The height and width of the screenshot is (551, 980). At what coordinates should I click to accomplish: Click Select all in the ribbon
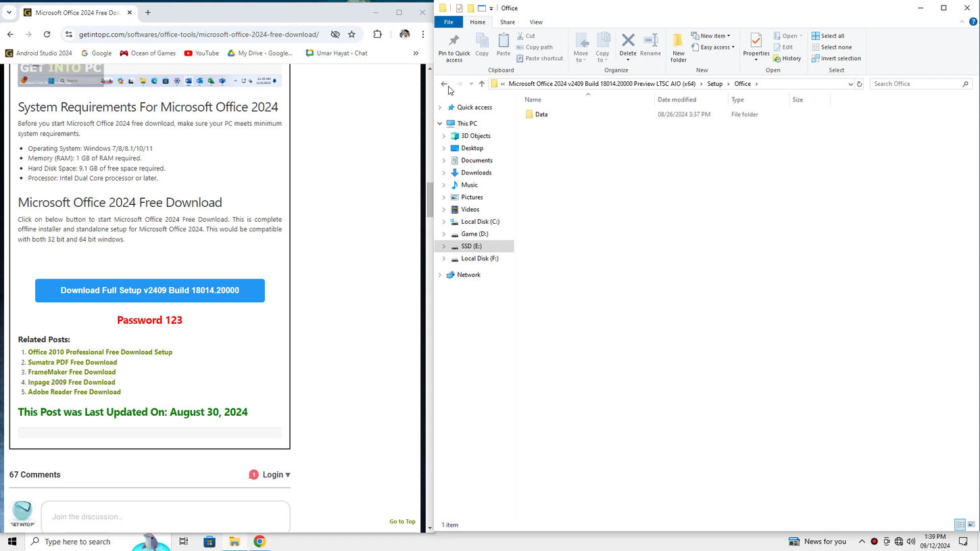tap(828, 36)
